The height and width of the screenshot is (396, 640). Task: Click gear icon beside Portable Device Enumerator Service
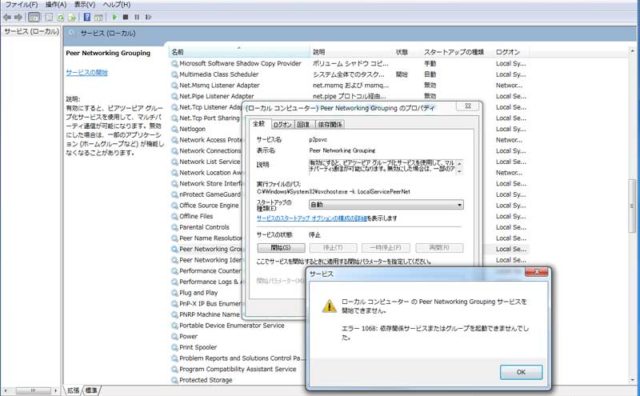coord(175,326)
